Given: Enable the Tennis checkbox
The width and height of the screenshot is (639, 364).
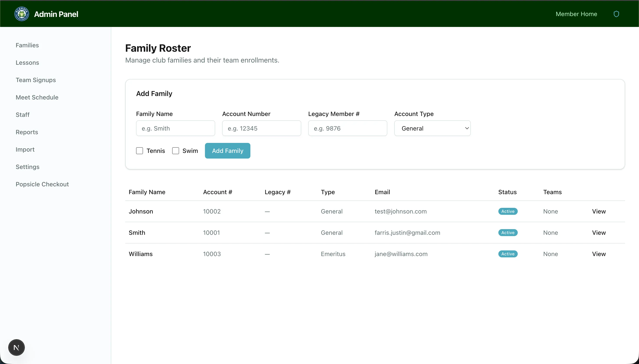Looking at the screenshot, I should tap(140, 151).
